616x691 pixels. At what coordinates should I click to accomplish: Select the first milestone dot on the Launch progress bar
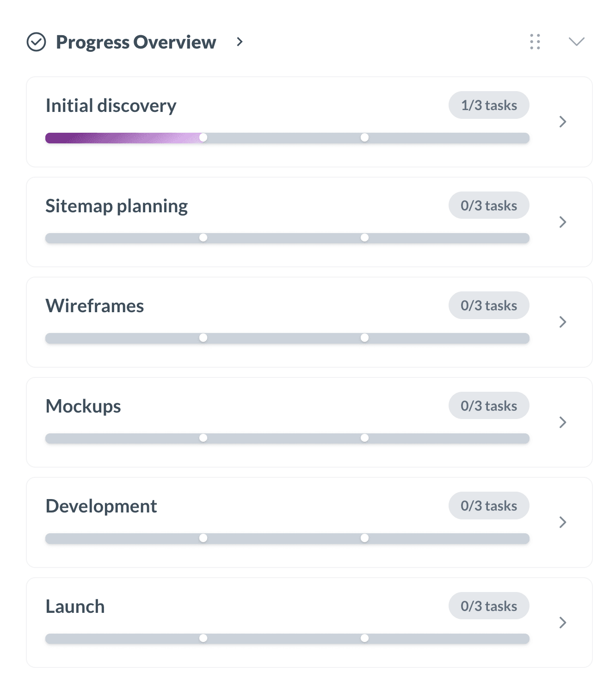[203, 638]
